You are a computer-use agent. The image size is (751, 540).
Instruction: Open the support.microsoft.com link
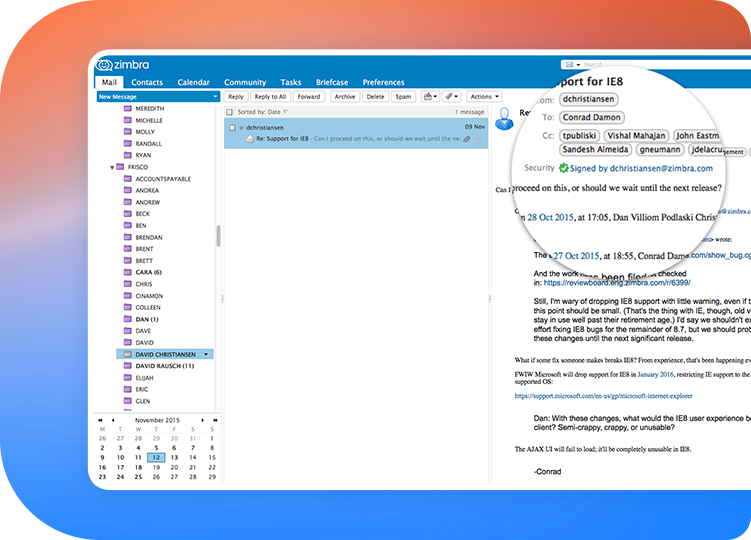tap(603, 396)
